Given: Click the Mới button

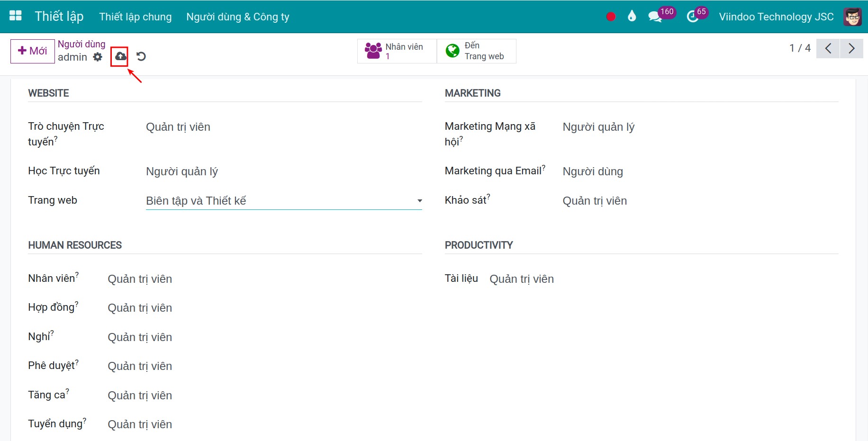Looking at the screenshot, I should point(33,51).
